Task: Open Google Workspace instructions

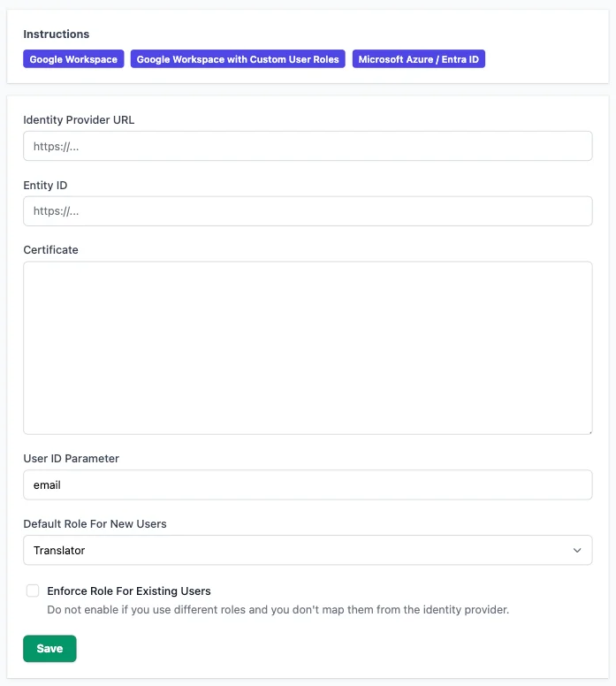Action: pyautogui.click(x=73, y=59)
